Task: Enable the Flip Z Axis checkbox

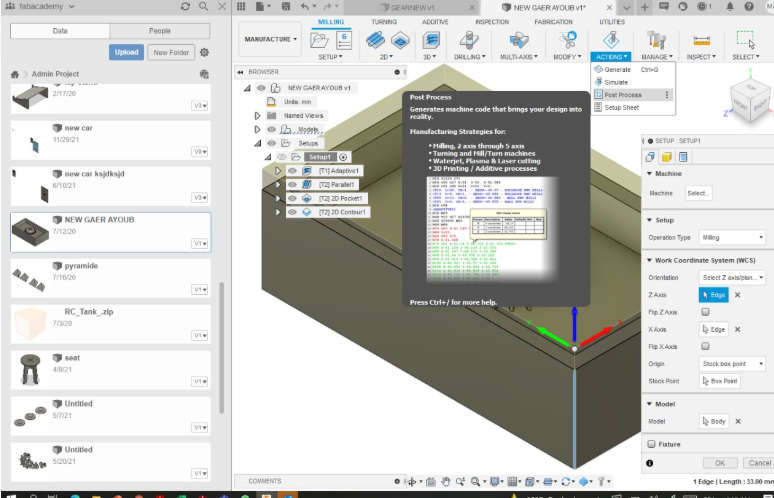Action: (705, 312)
